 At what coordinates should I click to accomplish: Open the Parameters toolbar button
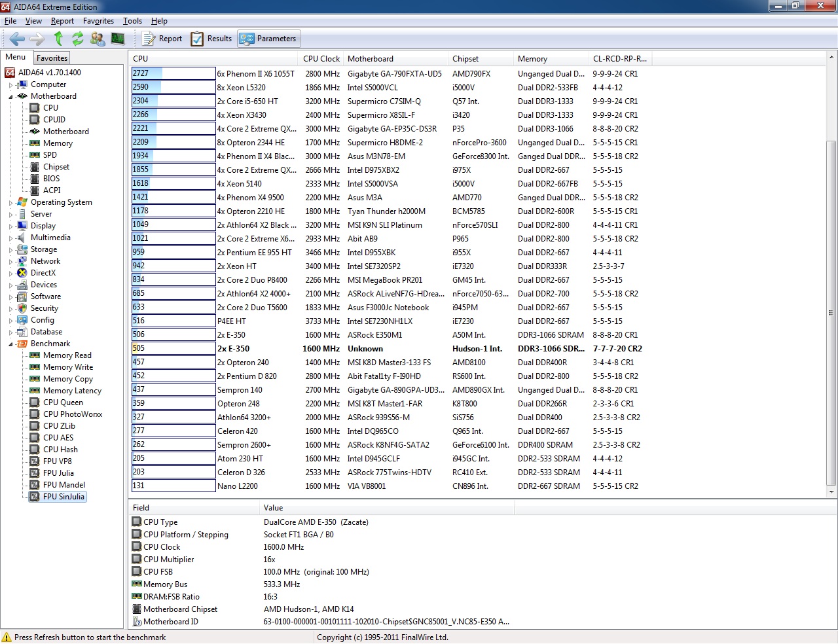click(268, 39)
